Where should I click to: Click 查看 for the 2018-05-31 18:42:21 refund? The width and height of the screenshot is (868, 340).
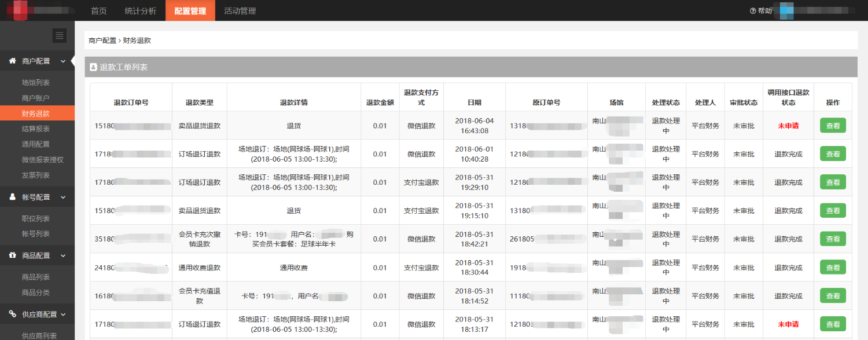pyautogui.click(x=833, y=239)
